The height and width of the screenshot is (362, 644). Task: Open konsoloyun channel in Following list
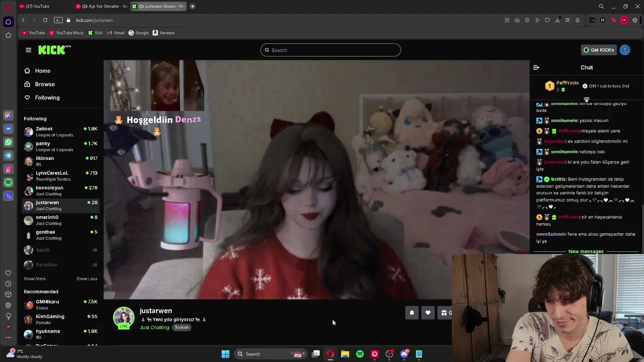[x=60, y=191]
